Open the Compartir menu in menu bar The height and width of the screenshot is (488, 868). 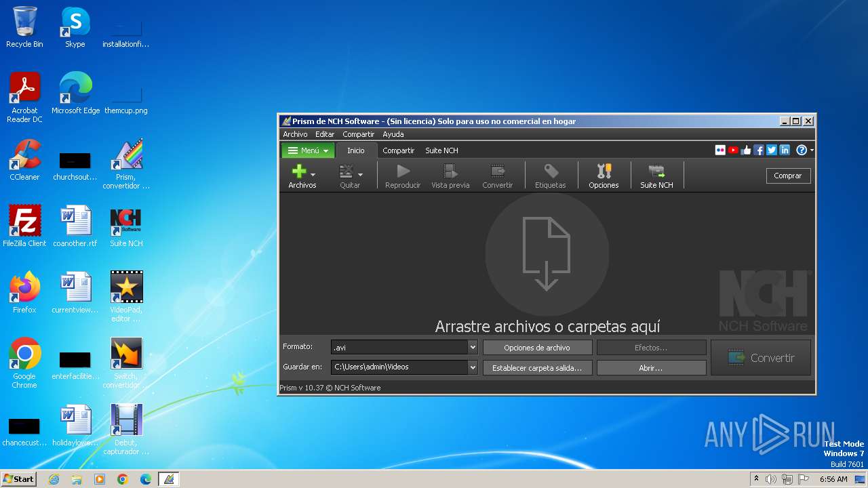pyautogui.click(x=358, y=134)
